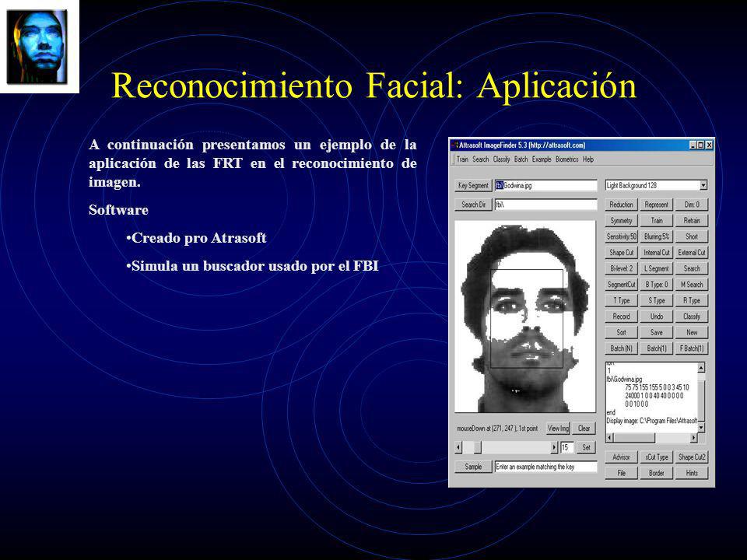Open the Train menu

click(x=462, y=159)
